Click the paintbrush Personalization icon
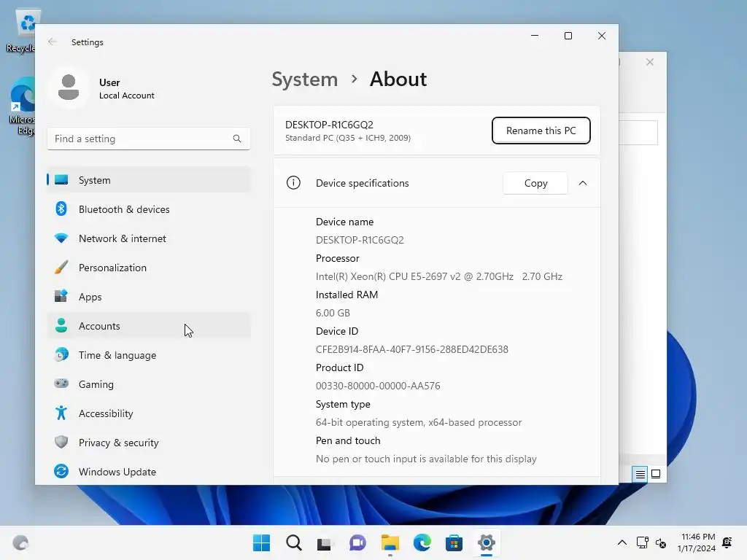The height and width of the screenshot is (560, 747). pos(61,267)
